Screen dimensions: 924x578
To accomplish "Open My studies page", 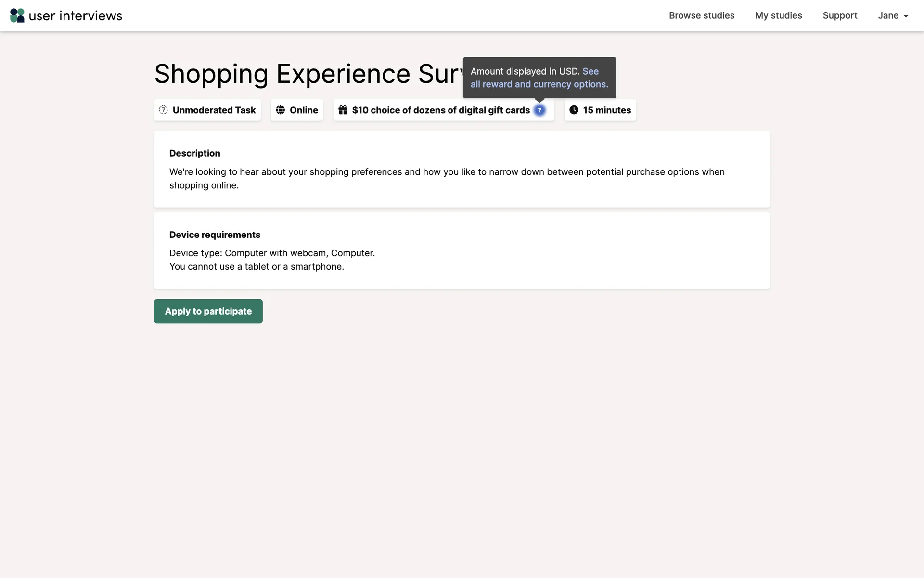I will [x=778, y=15].
